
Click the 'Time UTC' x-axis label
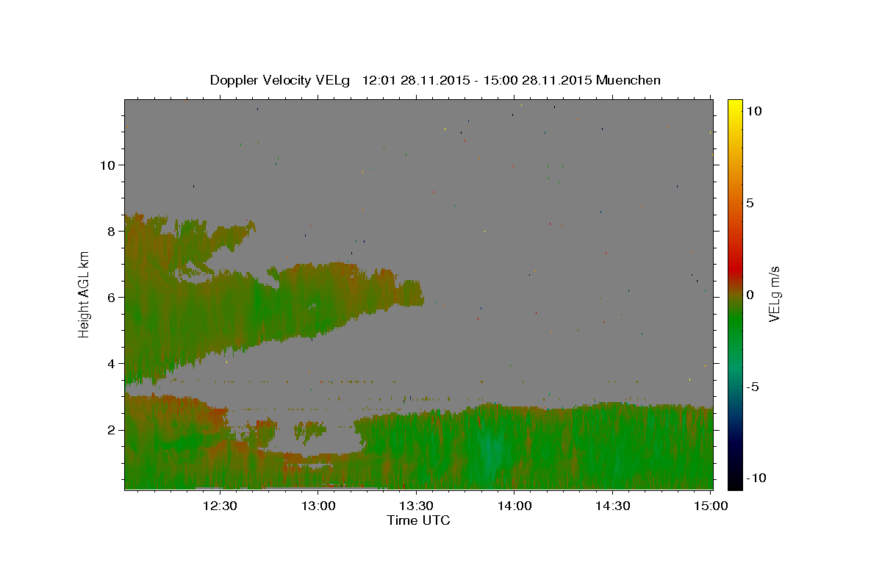(418, 520)
